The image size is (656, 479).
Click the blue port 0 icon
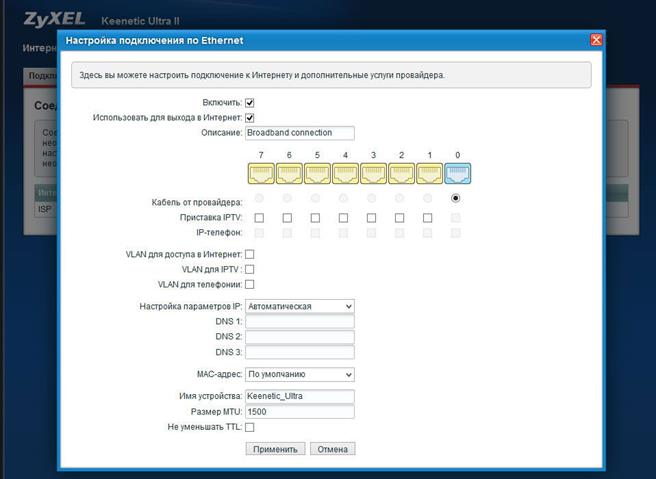coord(457,174)
